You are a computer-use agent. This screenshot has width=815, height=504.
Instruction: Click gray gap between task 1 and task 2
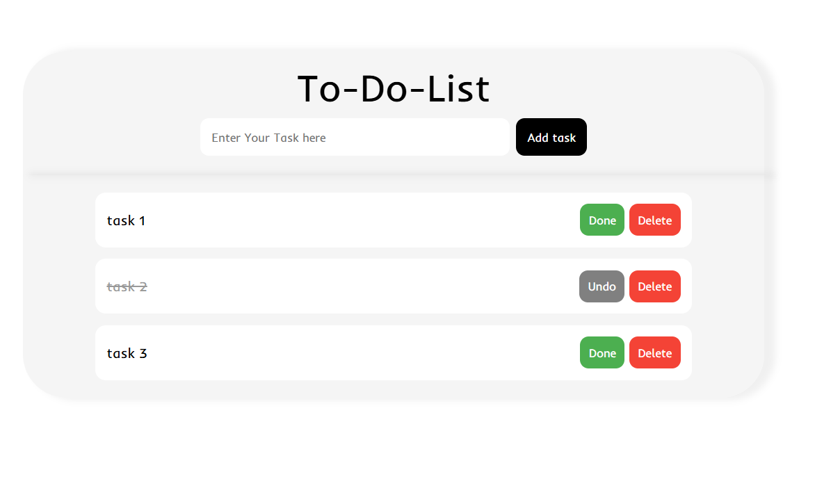pyautogui.click(x=394, y=253)
